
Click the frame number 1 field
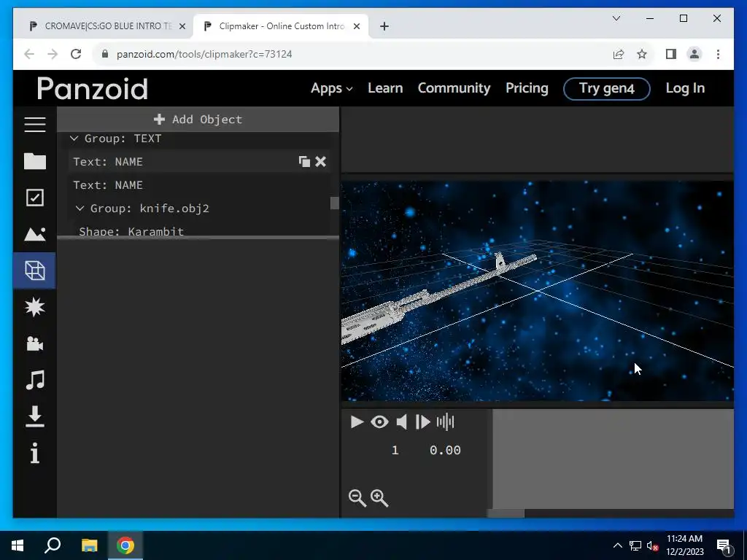pyautogui.click(x=395, y=450)
